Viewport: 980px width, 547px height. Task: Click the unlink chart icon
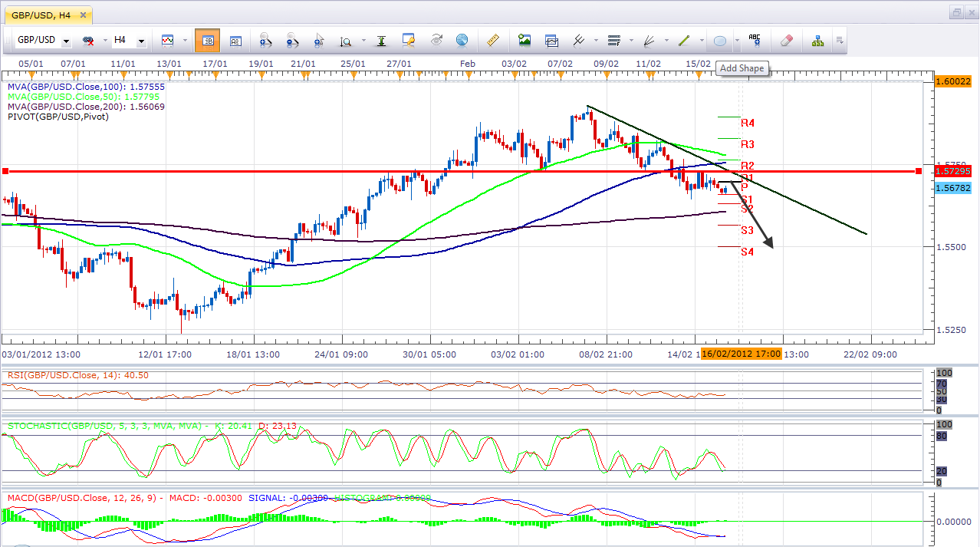[x=88, y=40]
